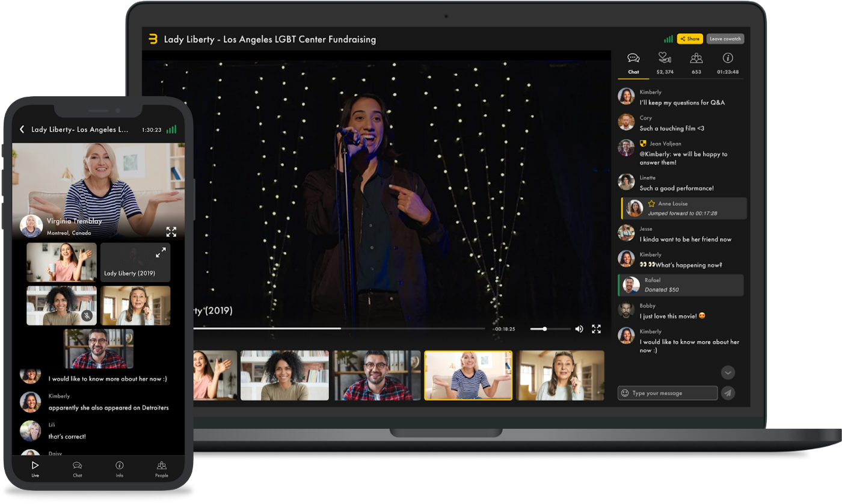Click the shield badge beside Jean Valjean
Screen dimensions: 842x504
643,144
